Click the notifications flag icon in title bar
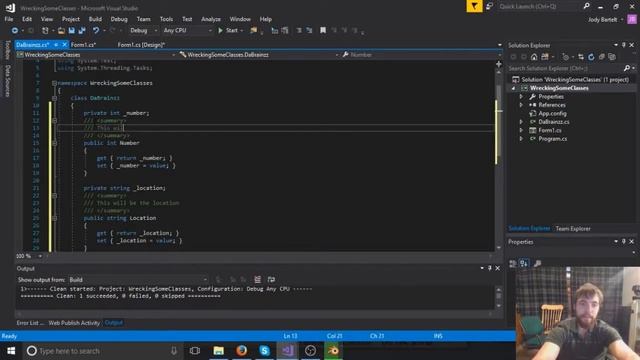The image size is (640, 360). pyautogui.click(x=474, y=6)
